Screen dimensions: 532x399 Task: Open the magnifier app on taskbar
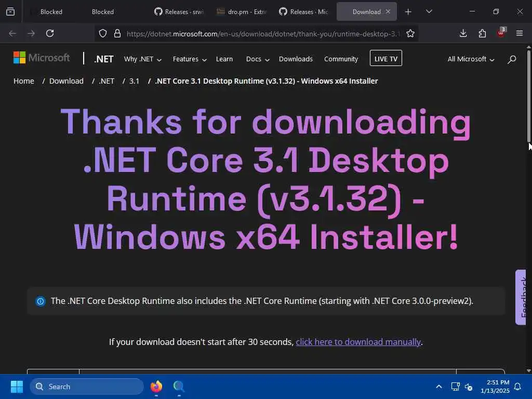[179, 387]
